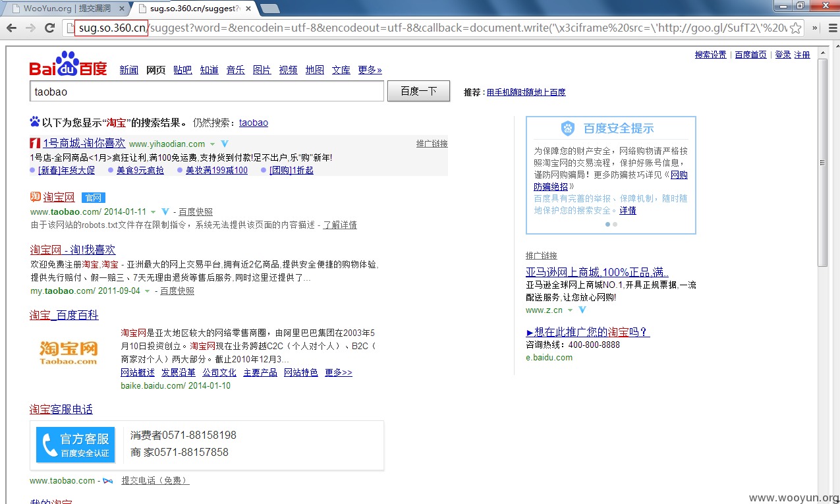
Task: Switch to 音乐 search category
Action: pyautogui.click(x=235, y=70)
